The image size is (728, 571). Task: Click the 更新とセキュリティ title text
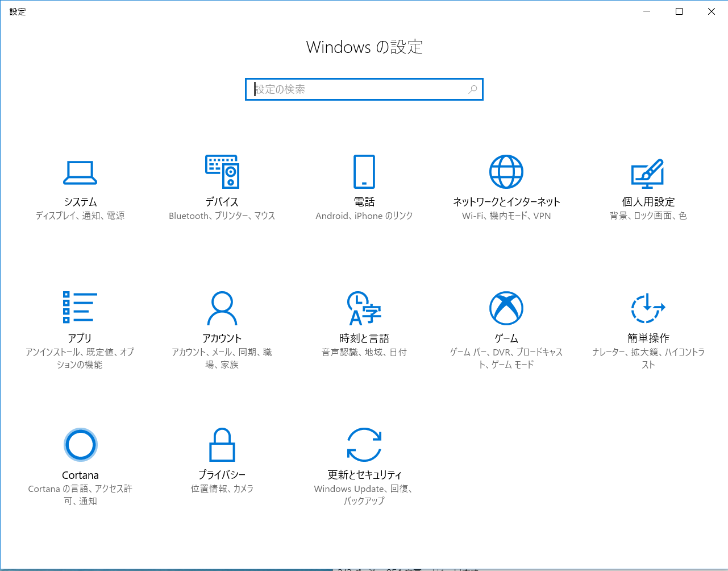[x=364, y=475]
